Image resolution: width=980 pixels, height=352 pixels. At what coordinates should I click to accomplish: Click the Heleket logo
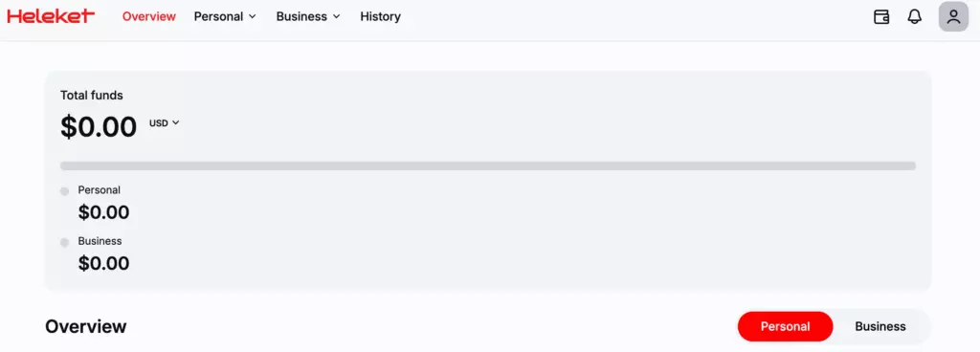pos(51,16)
